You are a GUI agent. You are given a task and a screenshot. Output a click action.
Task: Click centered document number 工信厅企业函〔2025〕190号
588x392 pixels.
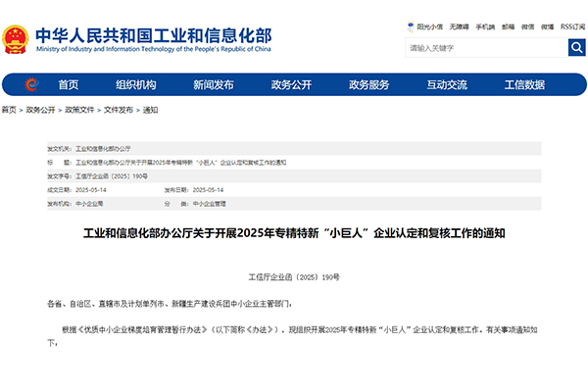point(294,277)
